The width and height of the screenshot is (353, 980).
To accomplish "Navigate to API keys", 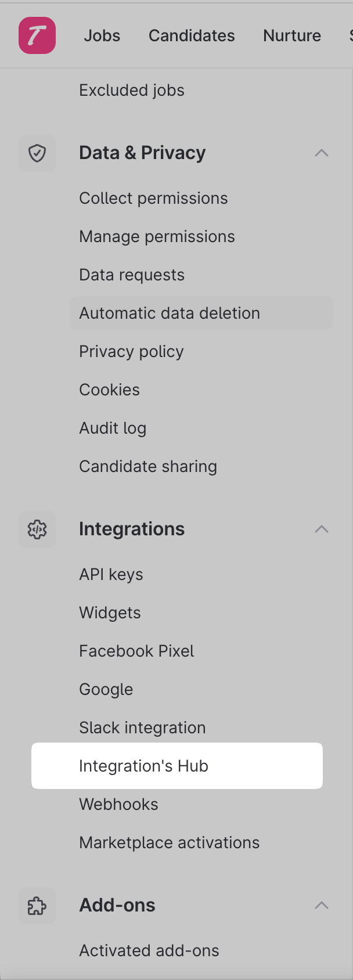I will click(111, 575).
